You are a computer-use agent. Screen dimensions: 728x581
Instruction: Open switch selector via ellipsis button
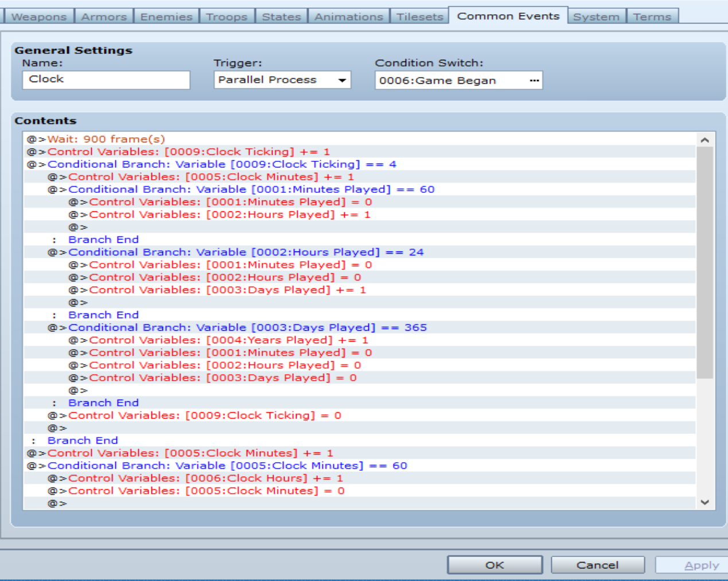click(534, 80)
